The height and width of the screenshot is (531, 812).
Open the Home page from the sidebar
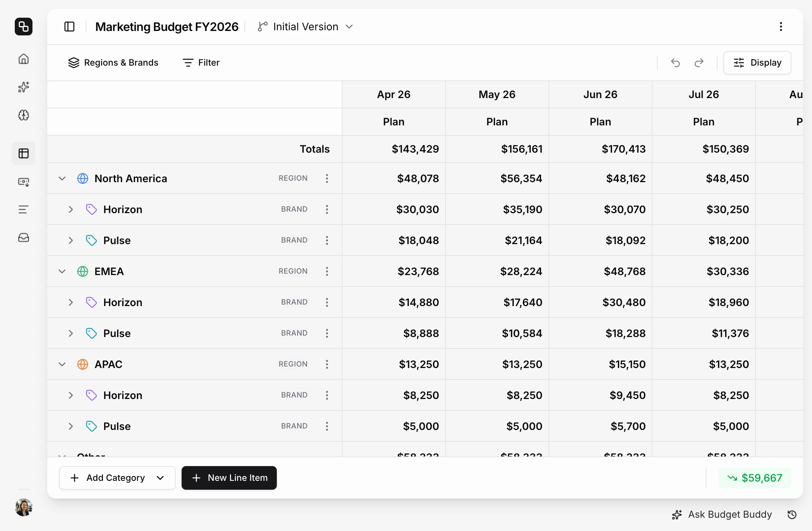click(x=24, y=59)
